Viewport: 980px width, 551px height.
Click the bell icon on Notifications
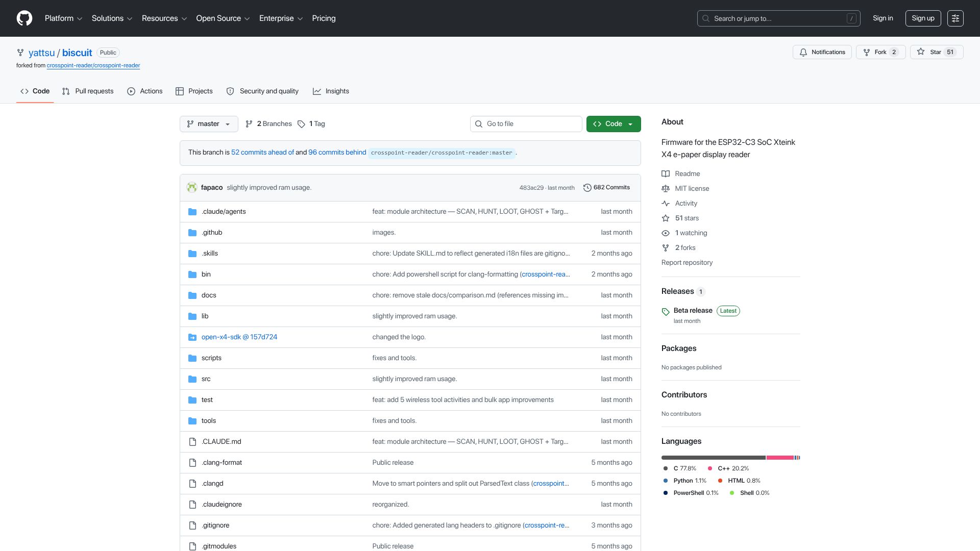tap(803, 52)
